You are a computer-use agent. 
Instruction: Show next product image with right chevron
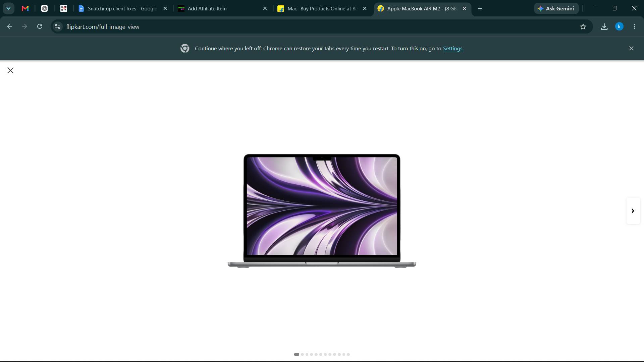click(633, 211)
